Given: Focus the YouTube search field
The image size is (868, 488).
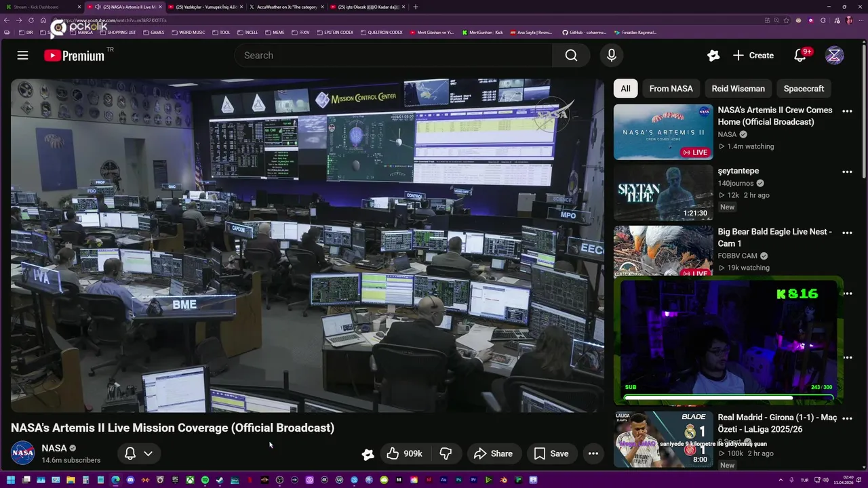Looking at the screenshot, I should 393,56.
